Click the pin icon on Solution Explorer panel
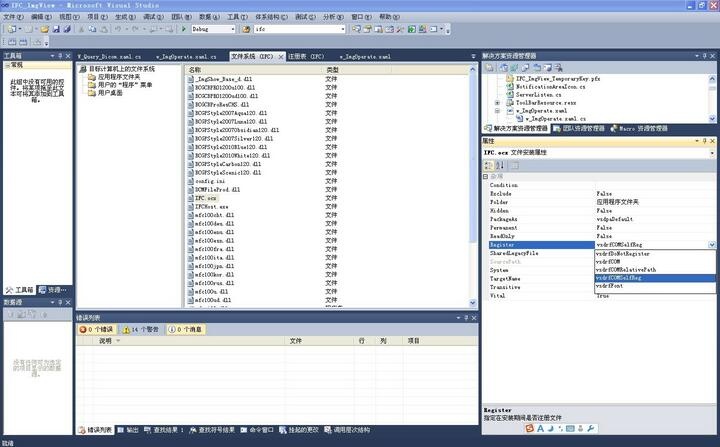720x447 pixels. point(704,56)
